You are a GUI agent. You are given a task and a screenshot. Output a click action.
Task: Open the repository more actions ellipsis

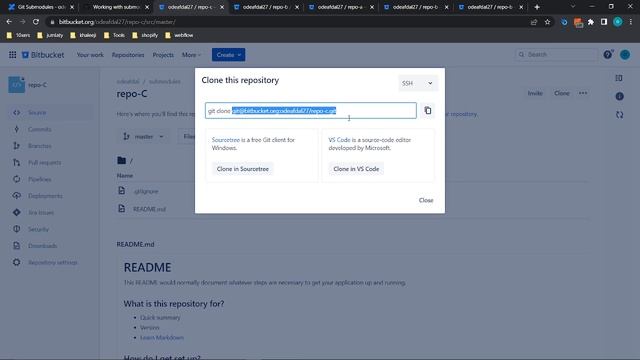click(583, 93)
